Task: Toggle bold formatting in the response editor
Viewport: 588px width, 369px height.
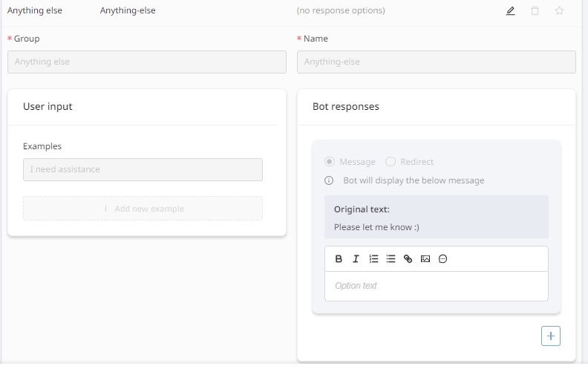Action: pyautogui.click(x=339, y=259)
